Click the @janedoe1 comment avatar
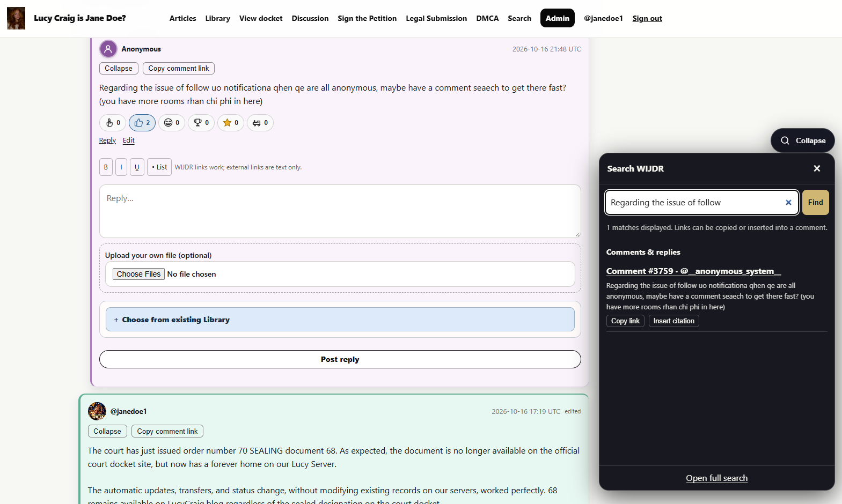 97,411
